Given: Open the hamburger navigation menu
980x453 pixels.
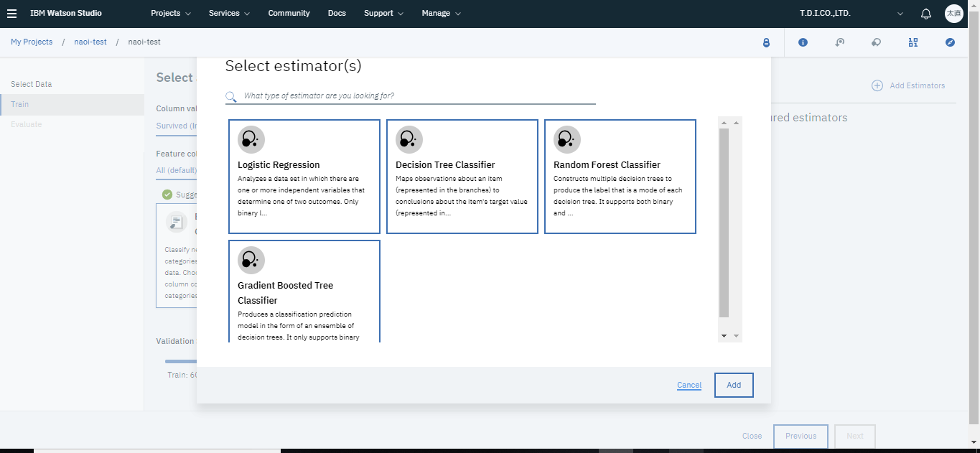Looking at the screenshot, I should point(11,14).
